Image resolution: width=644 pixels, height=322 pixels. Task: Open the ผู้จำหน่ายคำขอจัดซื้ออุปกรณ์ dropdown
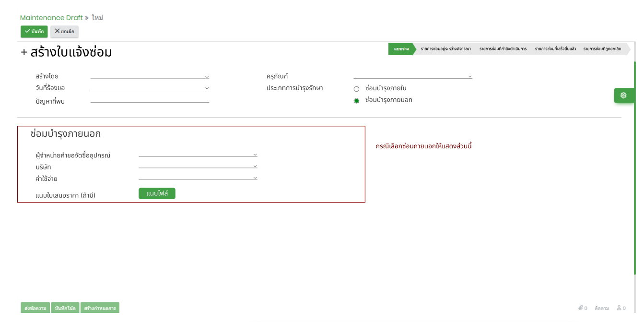255,155
